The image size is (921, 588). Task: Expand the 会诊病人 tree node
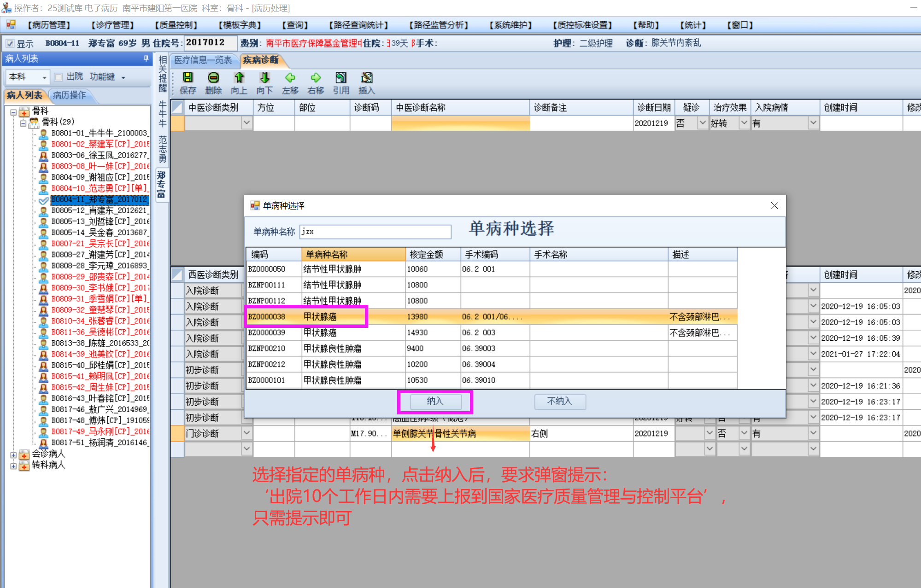[x=13, y=454]
